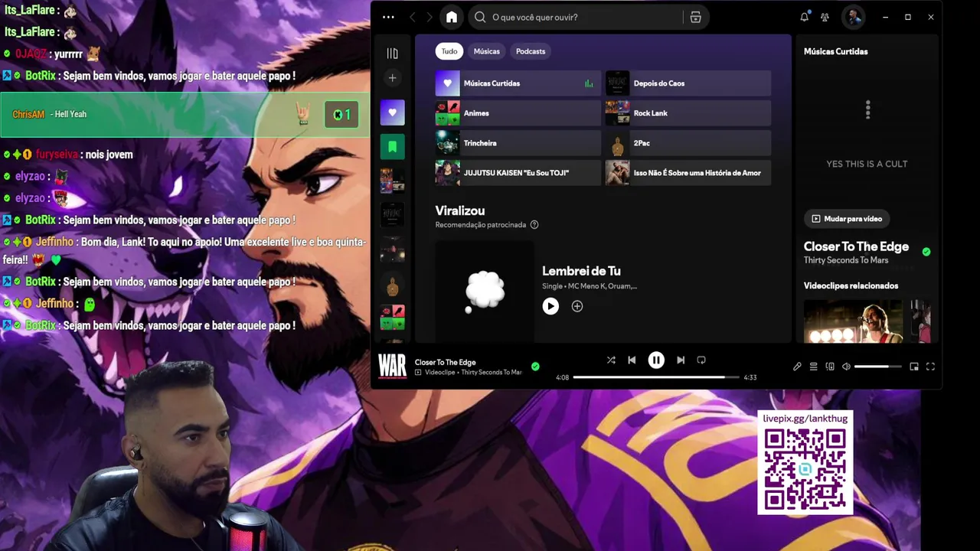Add Lembrei de Tu to library

[x=577, y=306]
